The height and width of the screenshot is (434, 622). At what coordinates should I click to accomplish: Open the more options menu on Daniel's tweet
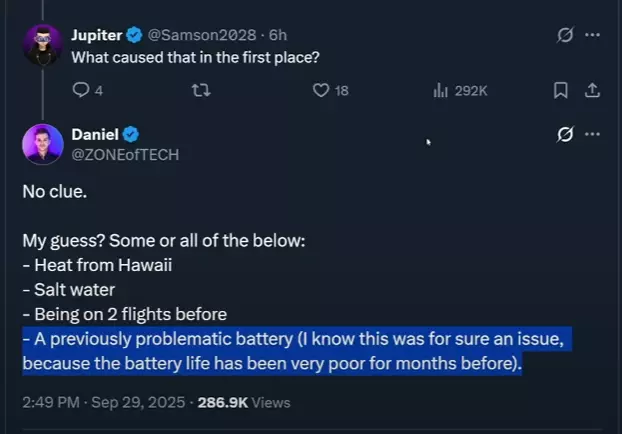click(592, 134)
